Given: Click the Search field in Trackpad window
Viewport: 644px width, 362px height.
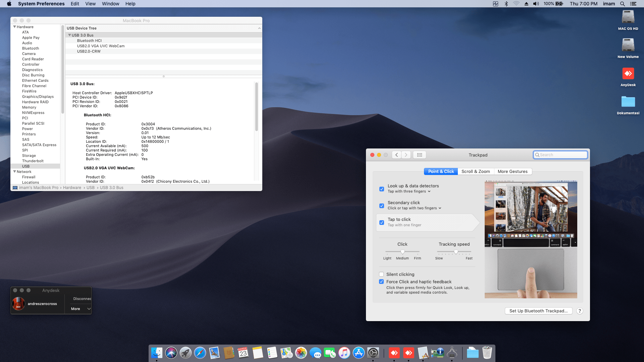Looking at the screenshot, I should (560, 155).
